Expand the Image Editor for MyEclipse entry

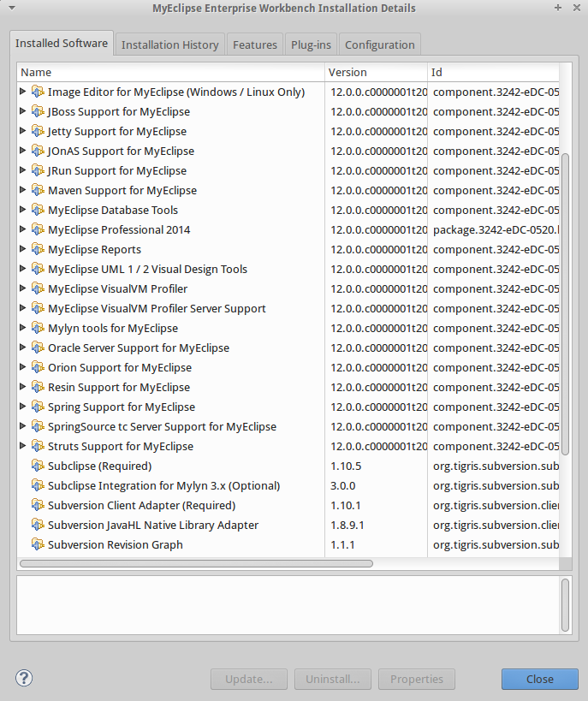(23, 92)
